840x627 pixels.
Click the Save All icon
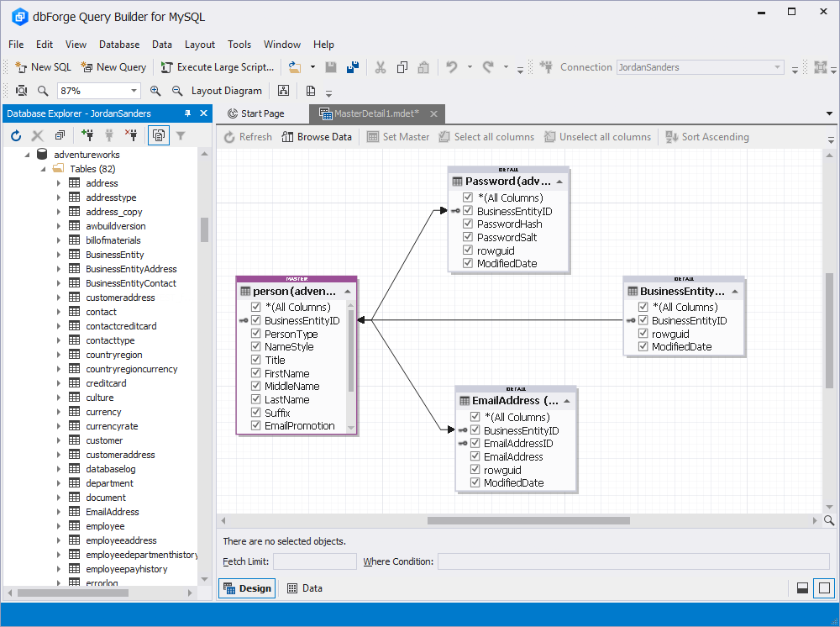point(353,67)
